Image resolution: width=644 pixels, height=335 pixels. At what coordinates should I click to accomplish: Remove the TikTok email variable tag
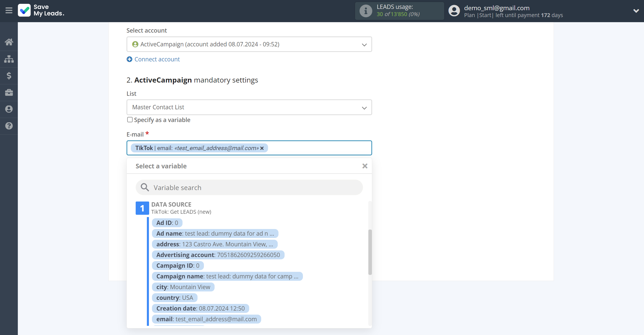pos(262,148)
